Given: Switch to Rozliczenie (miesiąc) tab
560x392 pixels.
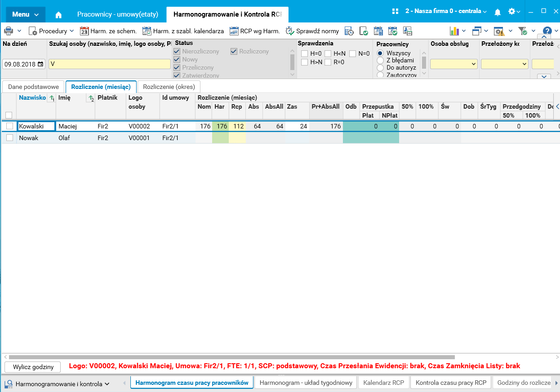Looking at the screenshot, I should click(x=101, y=87).
